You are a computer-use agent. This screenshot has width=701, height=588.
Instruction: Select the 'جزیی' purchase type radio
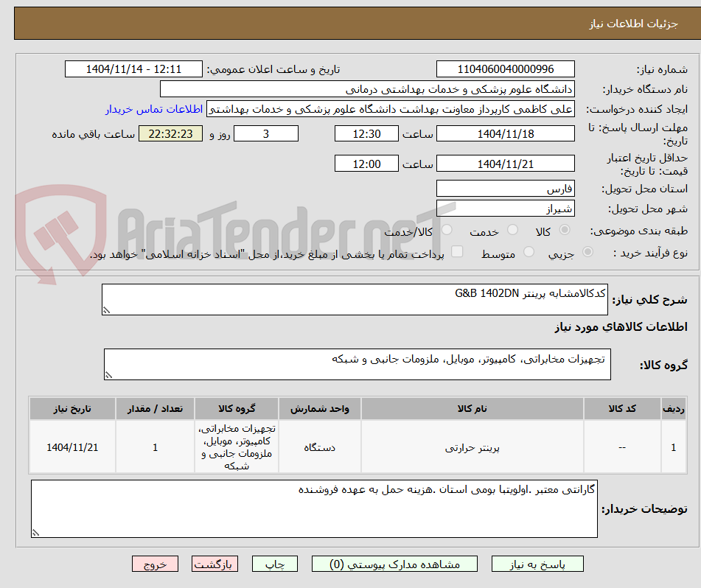pyautogui.click(x=588, y=251)
